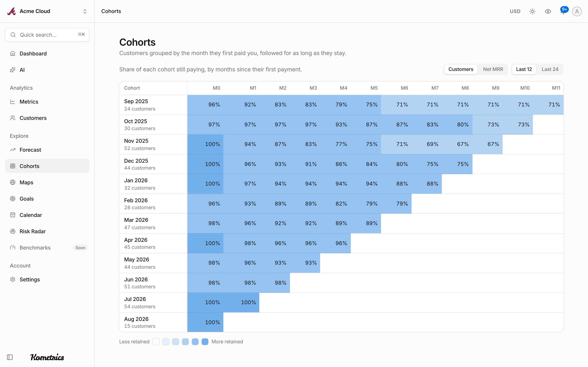
Task: Select the Last 24 range tab
Action: point(550,69)
